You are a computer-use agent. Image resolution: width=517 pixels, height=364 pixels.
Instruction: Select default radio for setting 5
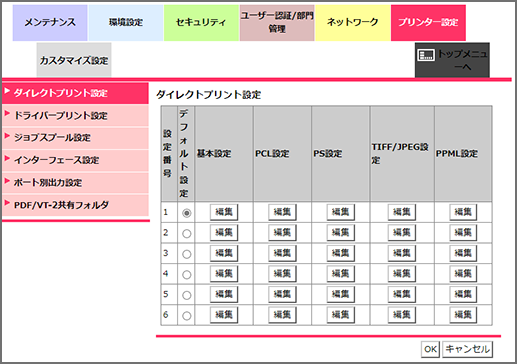tap(187, 295)
